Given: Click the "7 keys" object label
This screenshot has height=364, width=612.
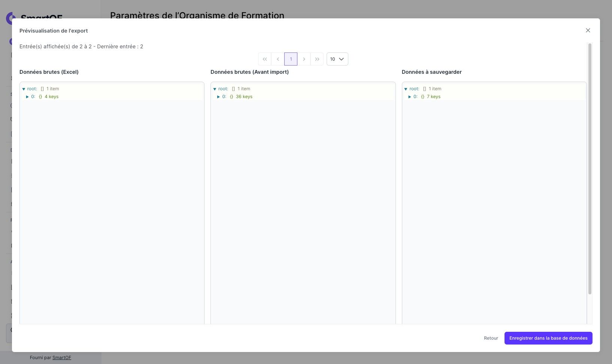Looking at the screenshot, I should pyautogui.click(x=433, y=97).
